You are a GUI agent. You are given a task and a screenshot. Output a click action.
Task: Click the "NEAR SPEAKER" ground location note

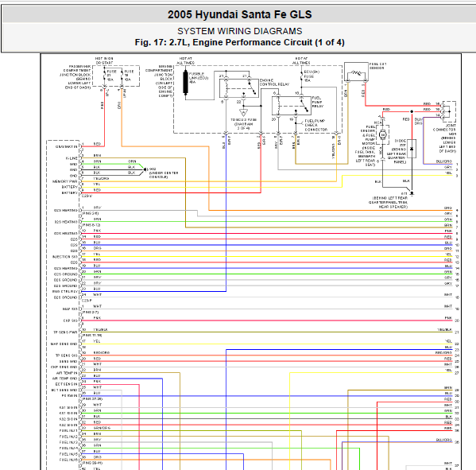tap(393, 207)
